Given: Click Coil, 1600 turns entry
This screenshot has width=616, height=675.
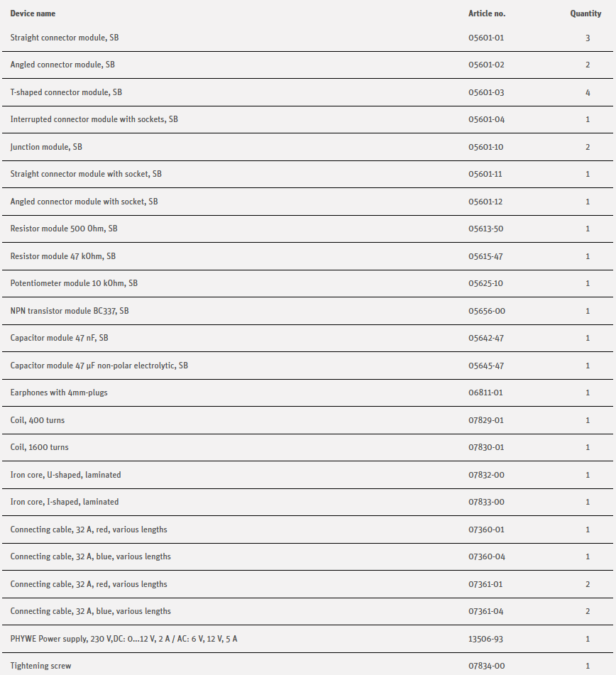Looking at the screenshot, I should click(x=39, y=447).
